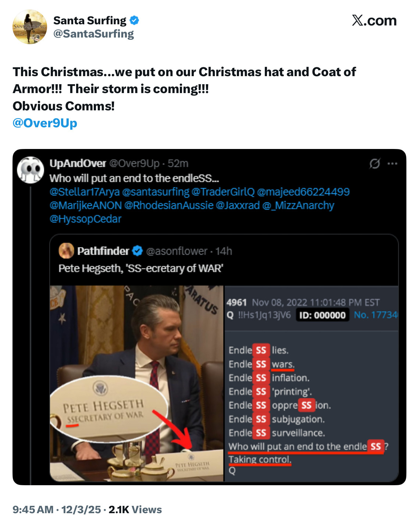The image size is (420, 522).
Task: Click the @RhodesianAussie mention
Action: tap(169, 205)
